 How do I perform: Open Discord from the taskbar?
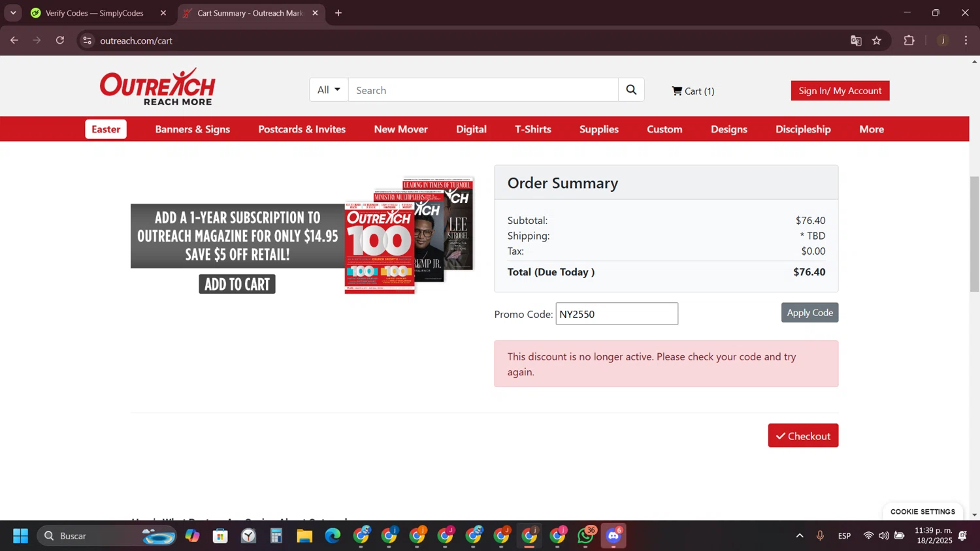(613, 536)
